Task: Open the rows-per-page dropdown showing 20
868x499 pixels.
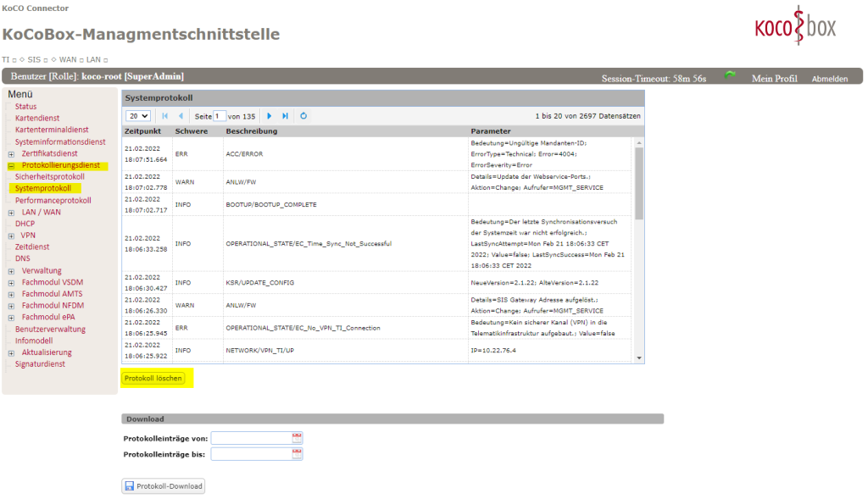Action: tap(138, 115)
